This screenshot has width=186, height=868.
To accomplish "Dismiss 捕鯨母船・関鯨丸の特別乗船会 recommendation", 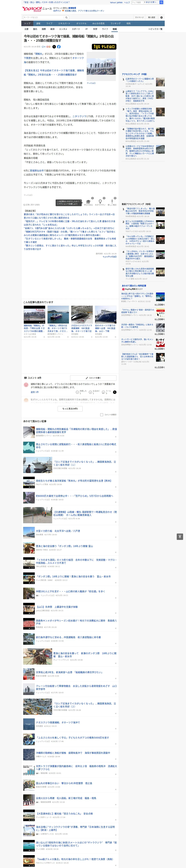I will (115, 437).
